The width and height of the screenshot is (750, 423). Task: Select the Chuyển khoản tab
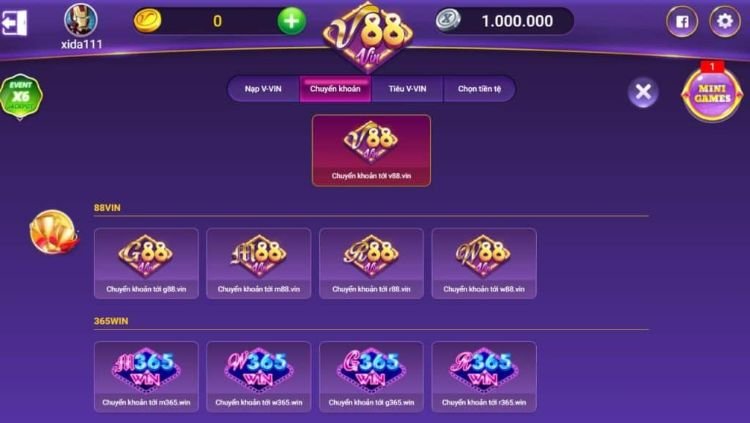pyautogui.click(x=335, y=89)
